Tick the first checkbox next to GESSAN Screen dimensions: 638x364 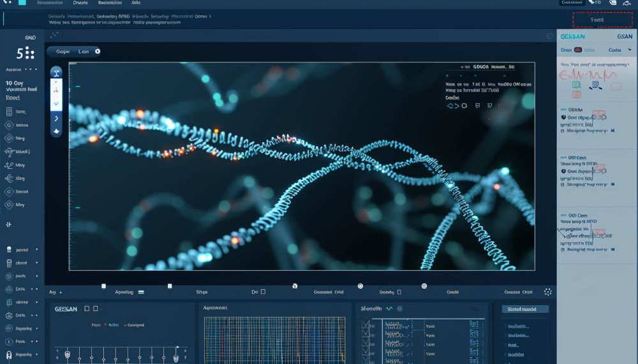[87, 309]
